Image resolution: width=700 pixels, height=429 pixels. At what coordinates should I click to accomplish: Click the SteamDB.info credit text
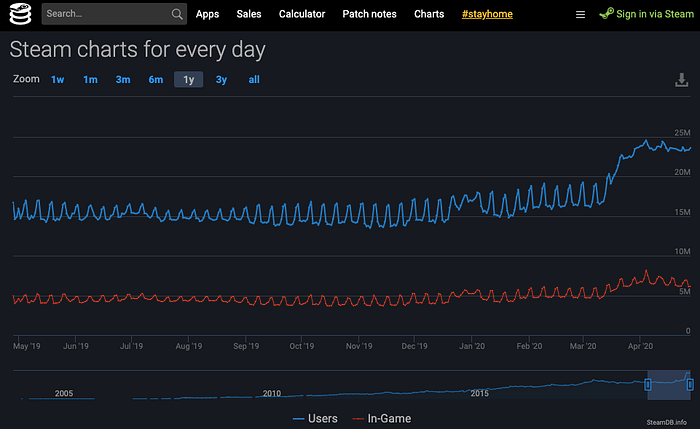coord(667,422)
